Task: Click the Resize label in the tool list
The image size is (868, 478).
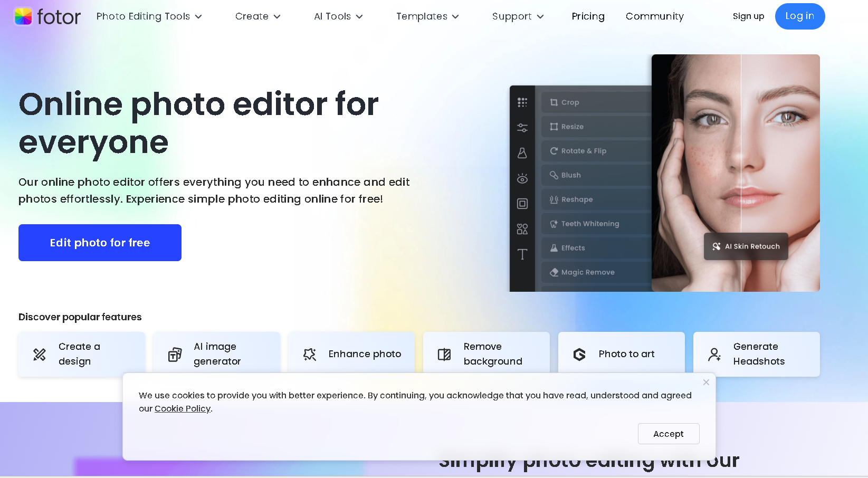Action: click(x=573, y=127)
